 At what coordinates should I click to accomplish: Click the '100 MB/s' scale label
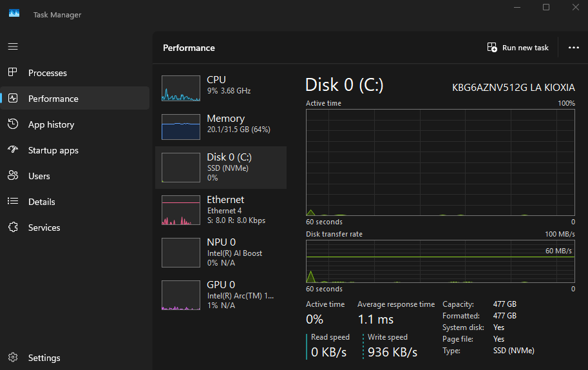560,234
